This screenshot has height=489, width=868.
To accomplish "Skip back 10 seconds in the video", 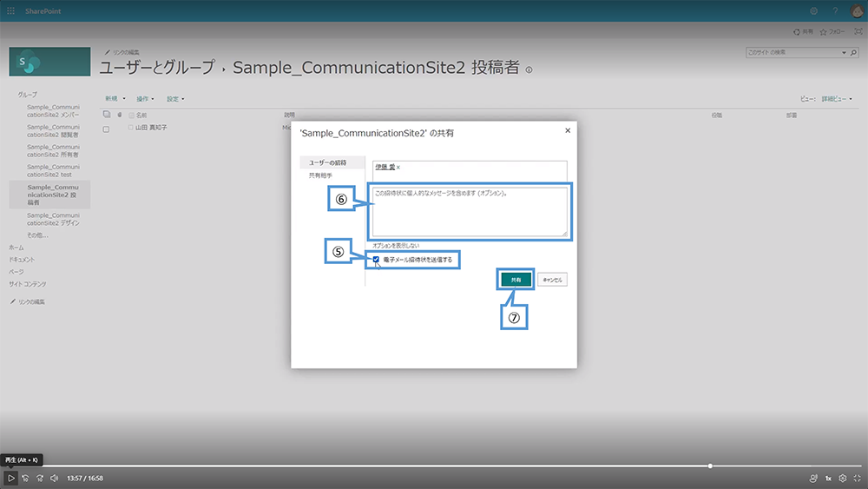I will [25, 478].
